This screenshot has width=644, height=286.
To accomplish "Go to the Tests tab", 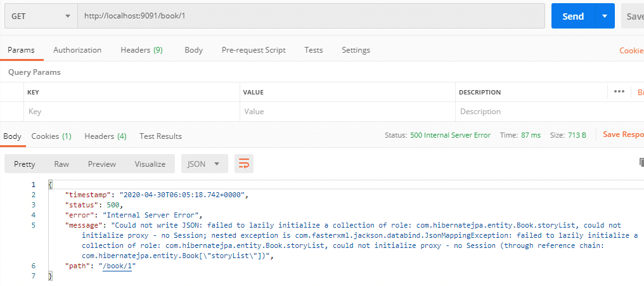I will click(313, 50).
